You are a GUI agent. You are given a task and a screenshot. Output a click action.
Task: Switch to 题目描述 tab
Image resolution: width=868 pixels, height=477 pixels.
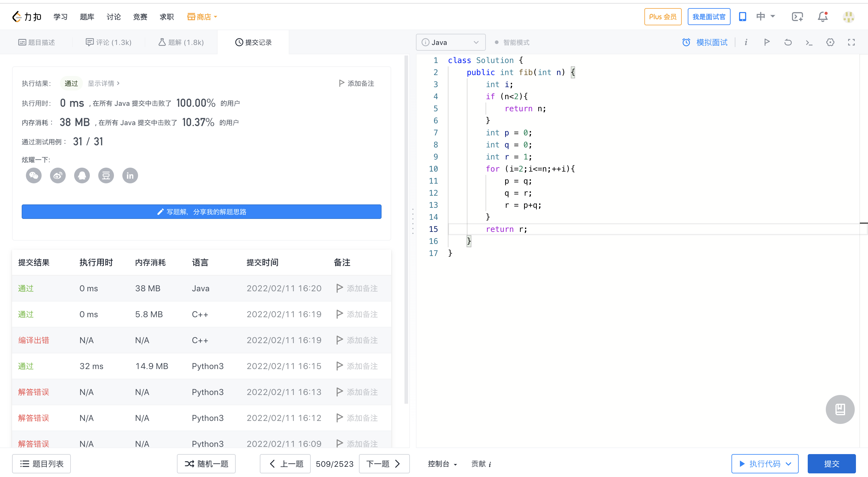point(36,42)
